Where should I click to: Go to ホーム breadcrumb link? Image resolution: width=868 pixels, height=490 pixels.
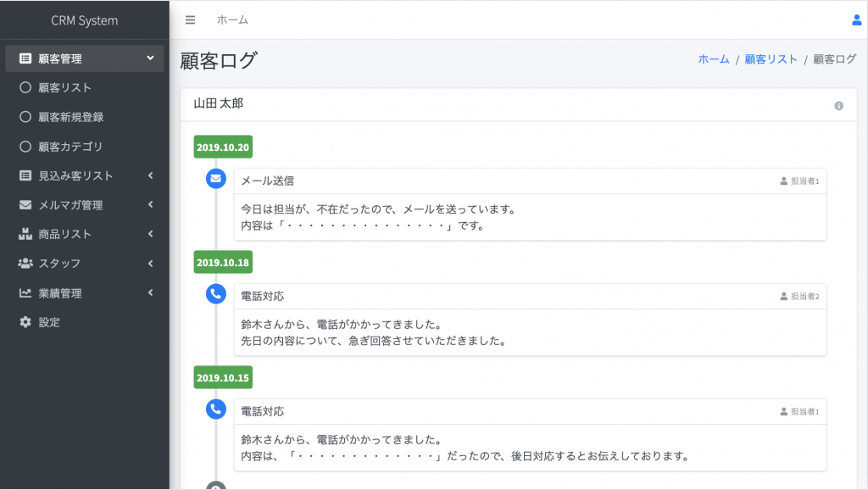(x=714, y=59)
